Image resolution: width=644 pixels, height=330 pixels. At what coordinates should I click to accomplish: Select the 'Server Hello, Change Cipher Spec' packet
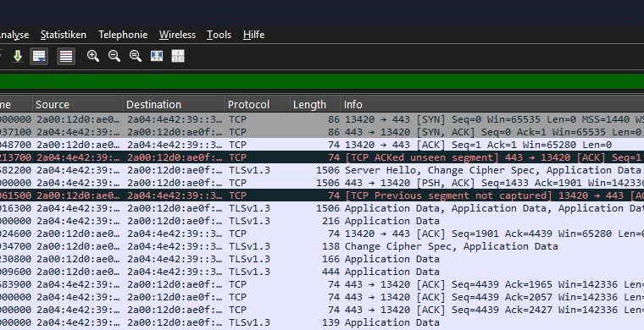(322, 170)
